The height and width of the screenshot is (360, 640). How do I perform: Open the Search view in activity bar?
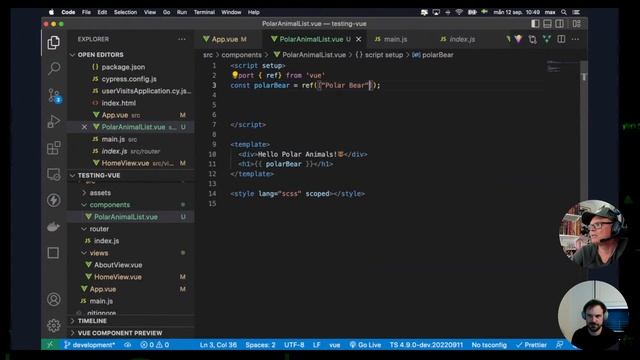pos(53,68)
